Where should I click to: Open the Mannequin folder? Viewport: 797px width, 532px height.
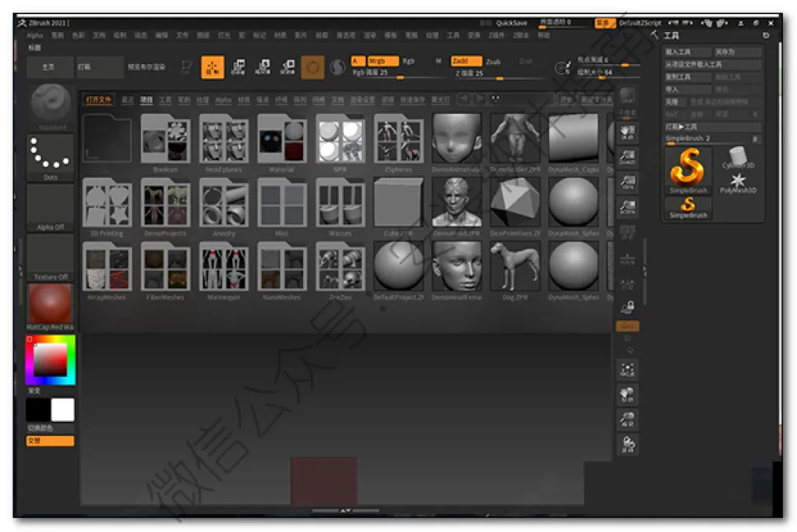(x=223, y=272)
